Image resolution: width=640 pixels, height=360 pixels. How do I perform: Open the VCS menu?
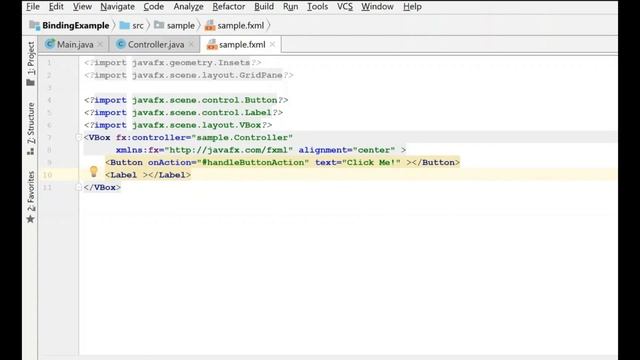click(344, 7)
